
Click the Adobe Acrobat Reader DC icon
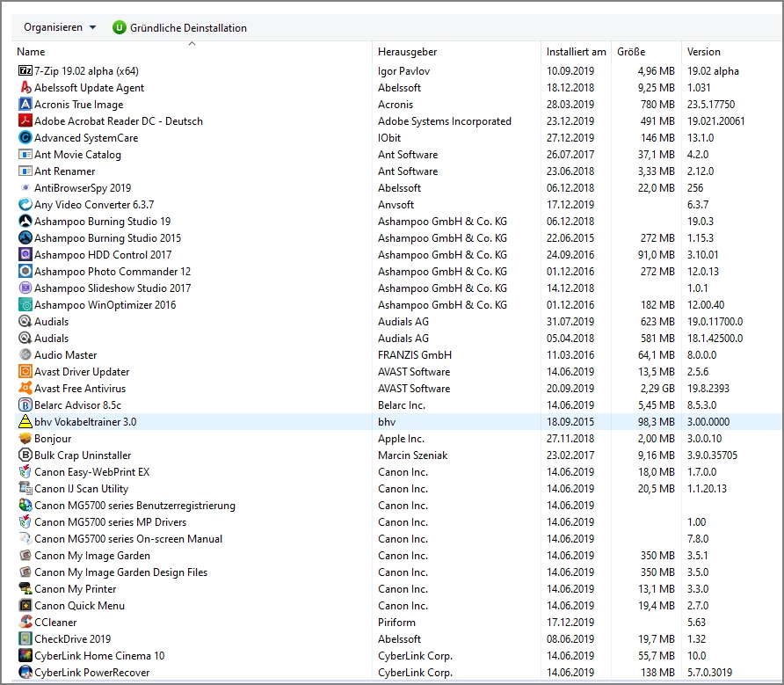click(x=25, y=120)
